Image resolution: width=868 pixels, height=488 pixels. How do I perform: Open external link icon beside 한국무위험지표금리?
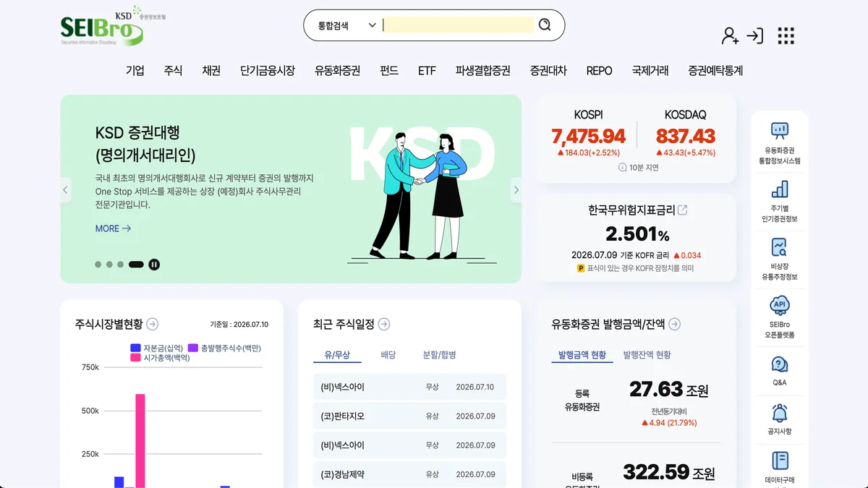point(682,210)
